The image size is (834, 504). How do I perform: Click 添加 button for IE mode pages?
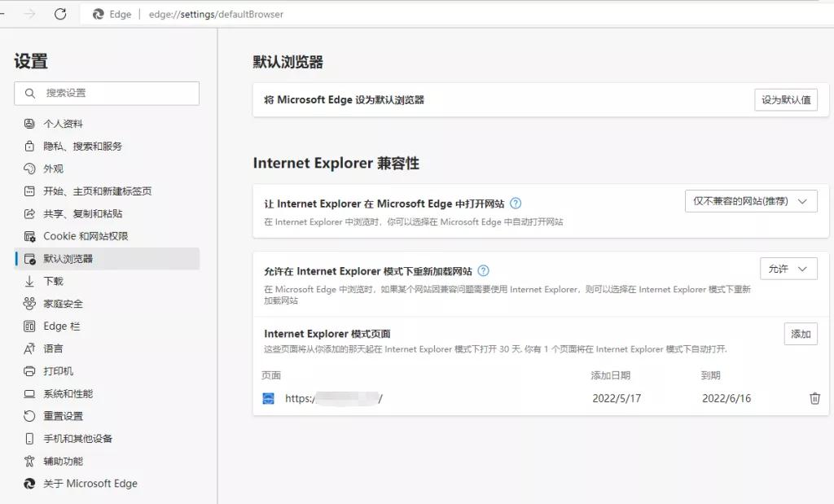801,334
